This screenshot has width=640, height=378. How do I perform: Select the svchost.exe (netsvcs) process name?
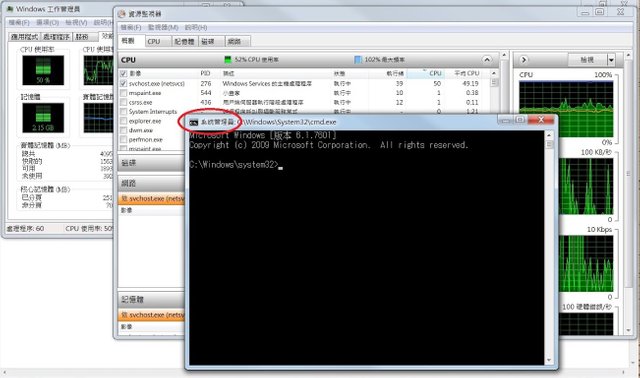(157, 83)
